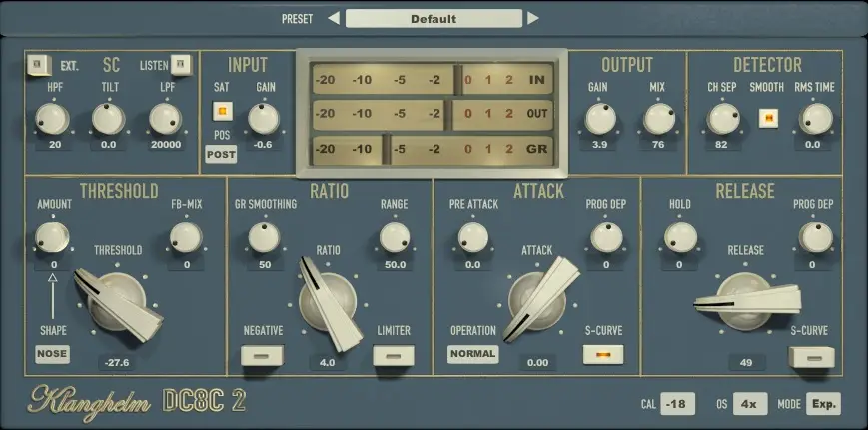This screenshot has width=868, height=430.
Task: Select the next preset with right arrow
Action: point(532,19)
